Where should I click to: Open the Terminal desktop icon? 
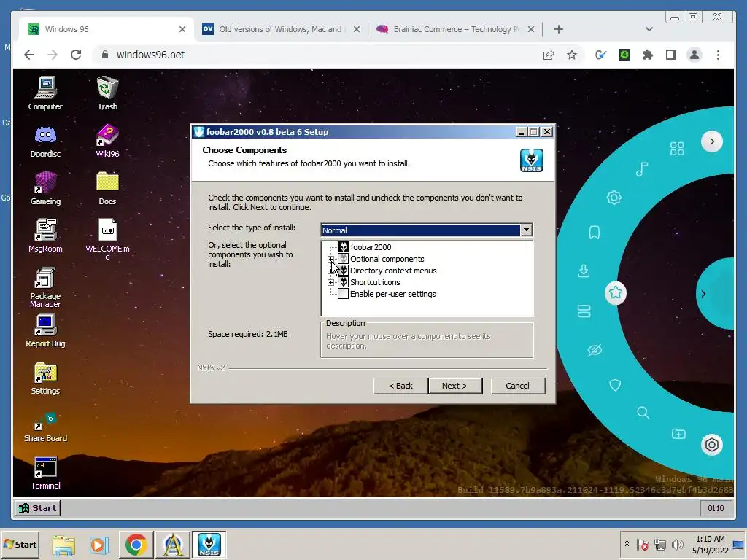click(x=45, y=473)
